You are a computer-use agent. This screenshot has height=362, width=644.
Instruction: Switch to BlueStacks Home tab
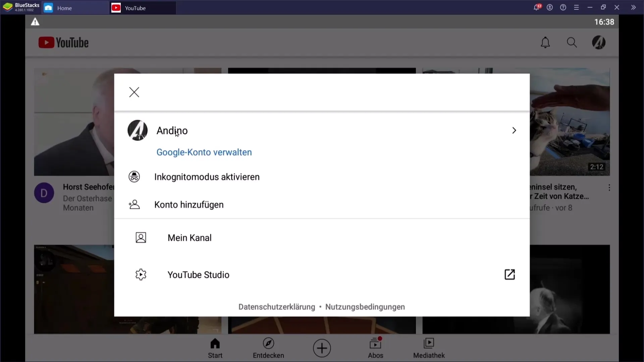(75, 8)
